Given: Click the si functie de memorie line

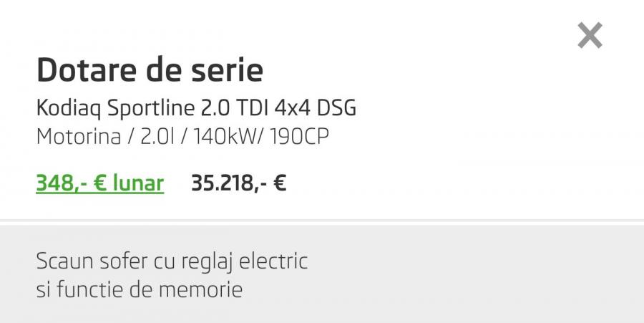Looking at the screenshot, I should pyautogui.click(x=139, y=290).
